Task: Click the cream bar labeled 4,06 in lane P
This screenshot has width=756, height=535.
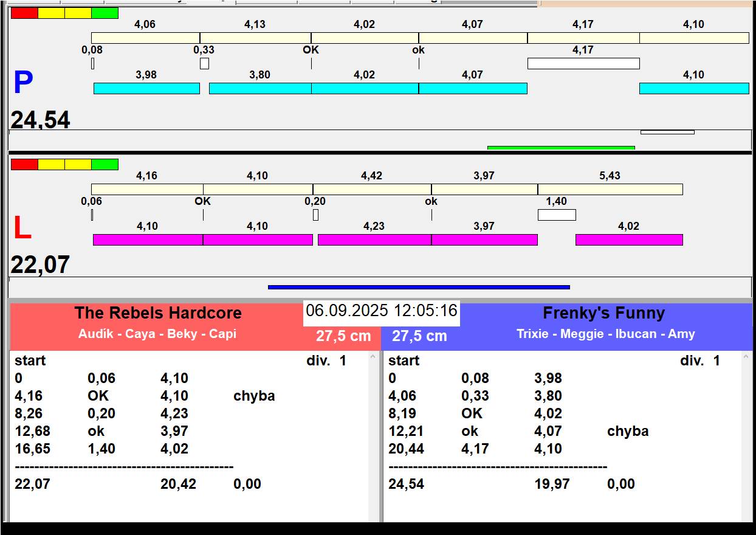Action: pyautogui.click(x=146, y=38)
